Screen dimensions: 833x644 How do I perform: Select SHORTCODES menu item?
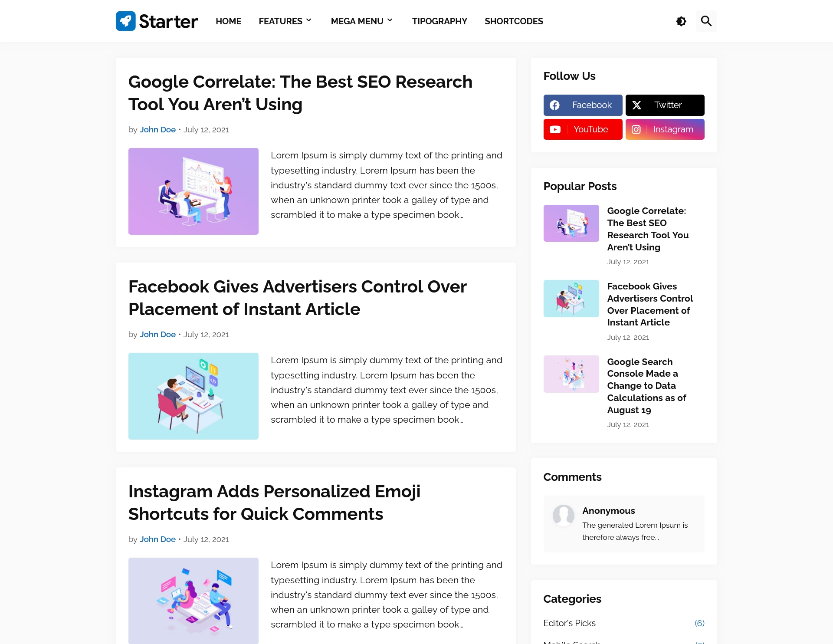coord(514,21)
